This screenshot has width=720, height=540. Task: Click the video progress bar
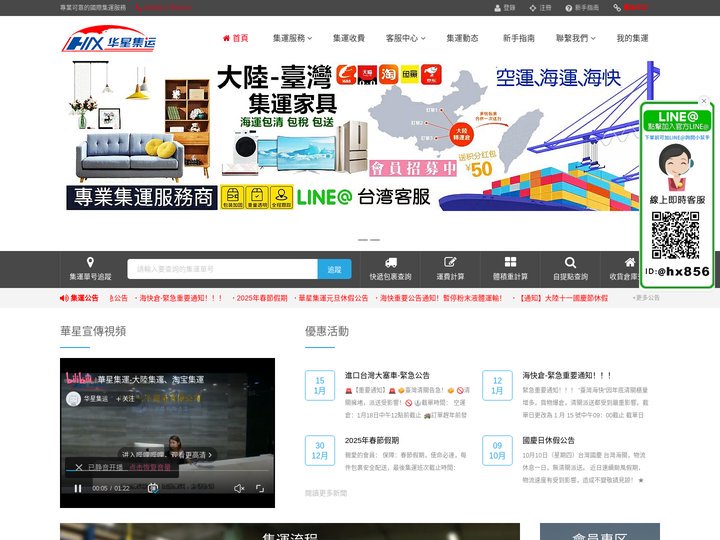point(167,471)
